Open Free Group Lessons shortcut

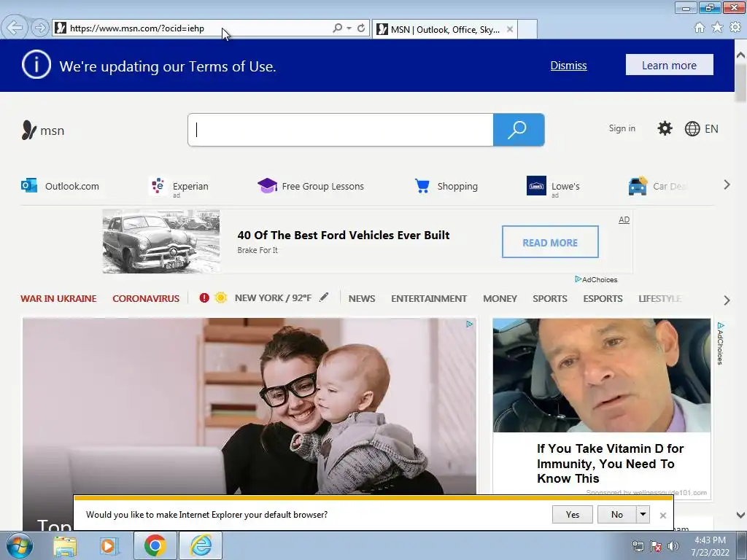pyautogui.click(x=311, y=186)
